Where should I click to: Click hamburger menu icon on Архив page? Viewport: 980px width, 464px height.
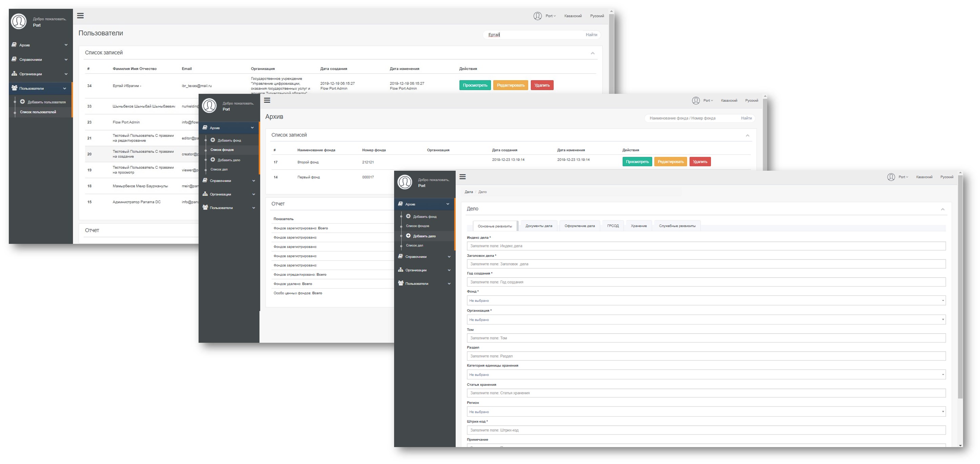point(267,100)
